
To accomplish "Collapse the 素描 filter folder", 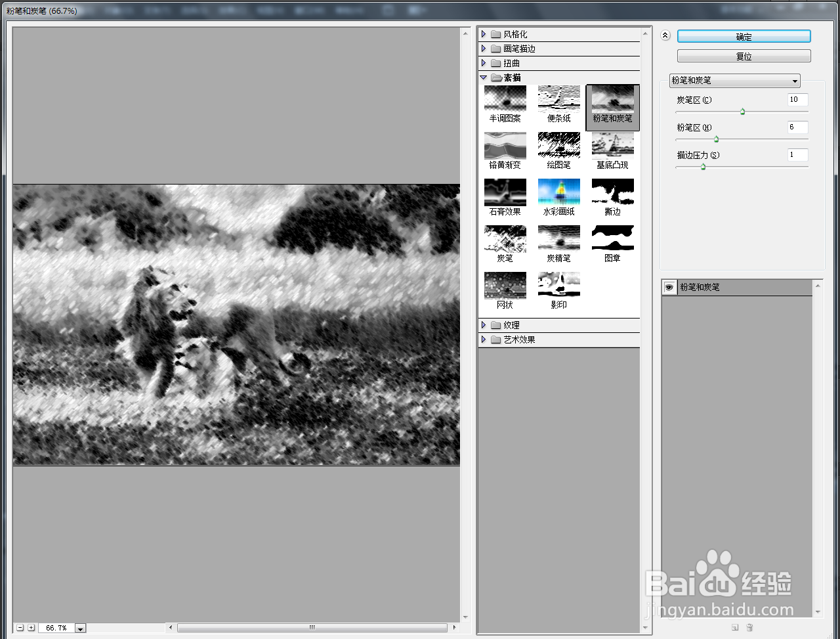I will tap(484, 77).
